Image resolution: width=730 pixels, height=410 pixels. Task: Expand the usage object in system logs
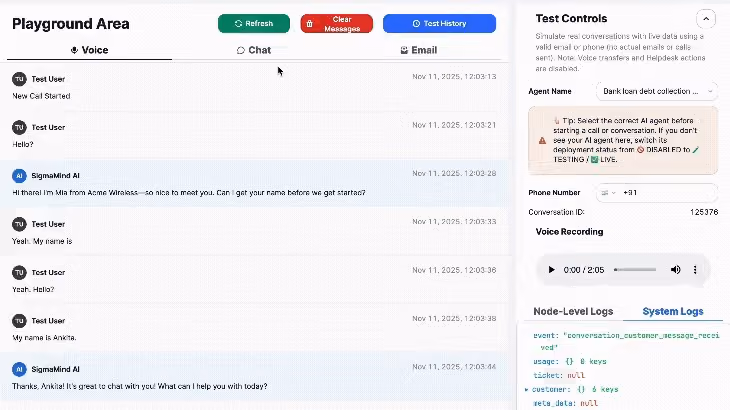[569, 362]
